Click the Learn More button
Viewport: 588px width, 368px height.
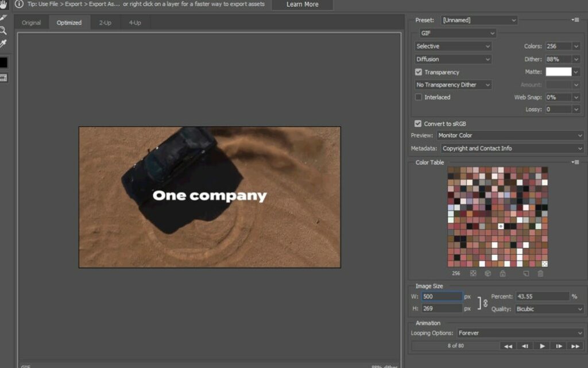point(302,5)
